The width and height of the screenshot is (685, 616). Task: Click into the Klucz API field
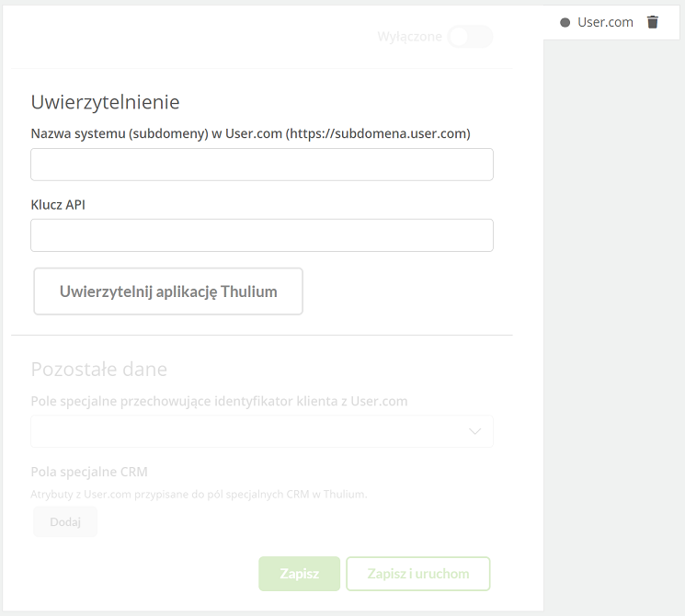click(x=262, y=235)
